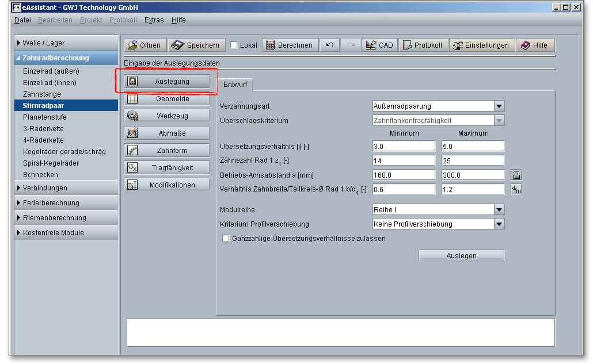Switch to the Geometrie section button

pos(166,99)
